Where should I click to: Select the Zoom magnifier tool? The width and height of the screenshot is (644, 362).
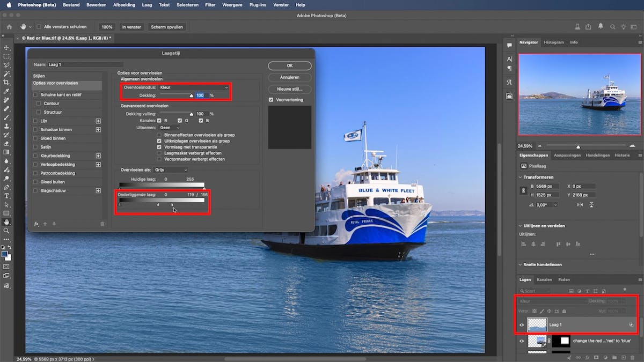pos(6,230)
